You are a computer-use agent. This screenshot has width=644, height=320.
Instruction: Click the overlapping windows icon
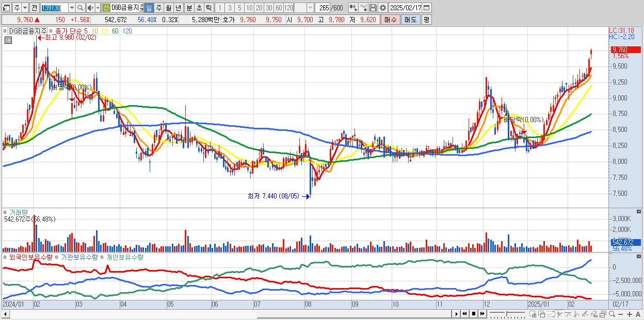point(542,314)
